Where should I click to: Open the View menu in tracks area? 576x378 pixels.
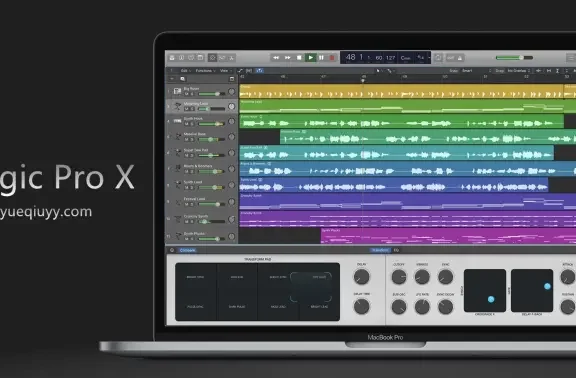[225, 71]
